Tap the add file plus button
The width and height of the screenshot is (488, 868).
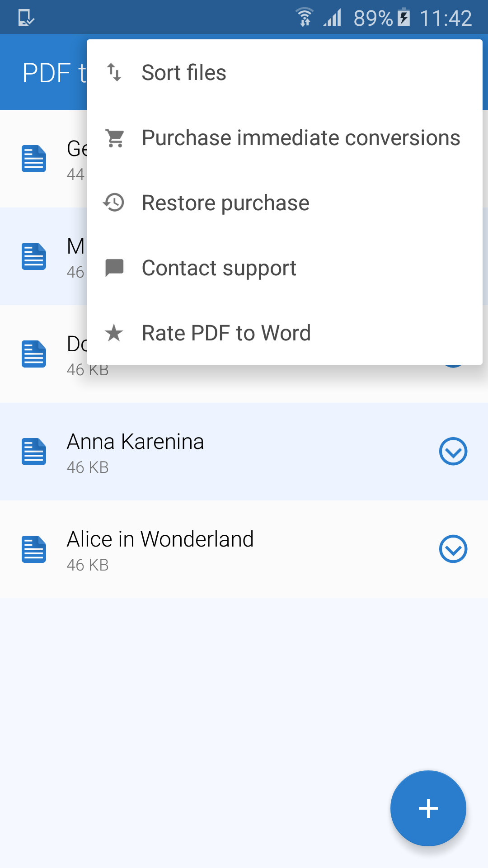[428, 808]
